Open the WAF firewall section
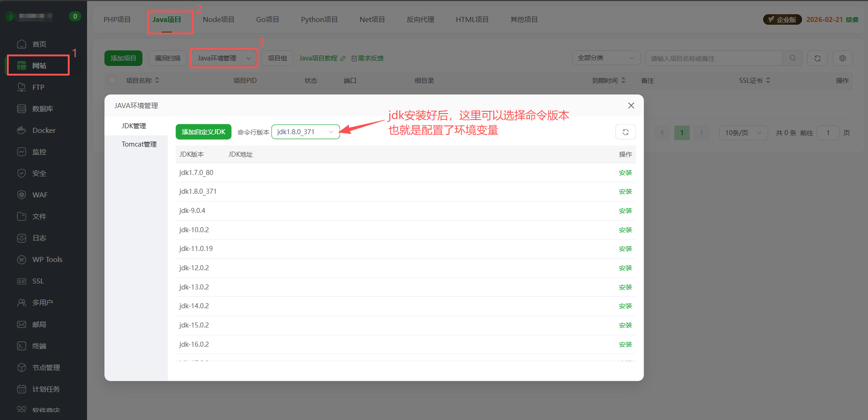868x420 pixels. click(x=39, y=195)
